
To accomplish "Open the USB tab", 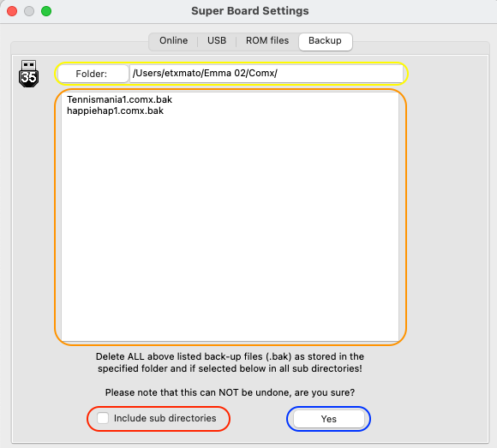I will [217, 41].
